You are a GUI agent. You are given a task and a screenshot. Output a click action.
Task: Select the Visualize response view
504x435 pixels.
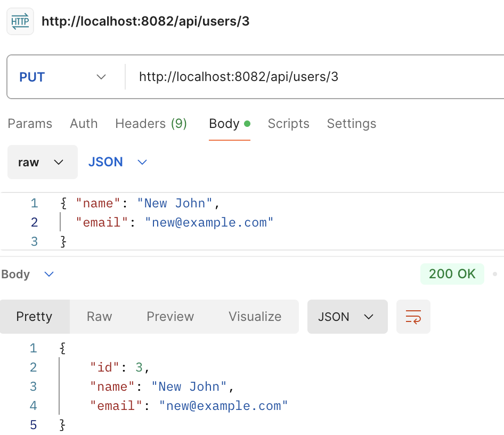point(255,317)
